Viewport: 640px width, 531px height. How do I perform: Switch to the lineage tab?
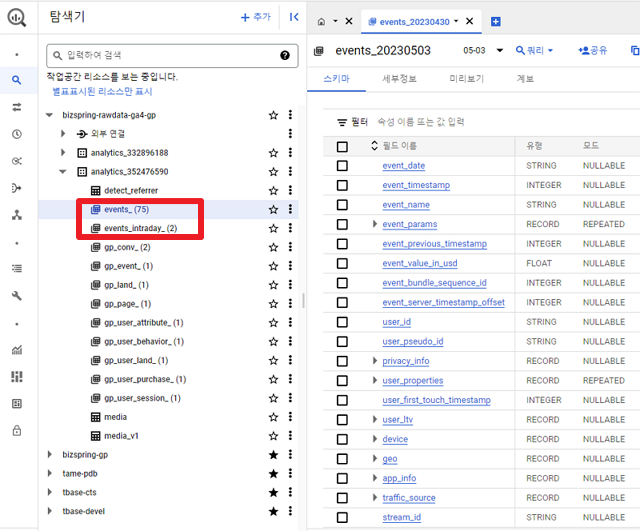pyautogui.click(x=525, y=79)
